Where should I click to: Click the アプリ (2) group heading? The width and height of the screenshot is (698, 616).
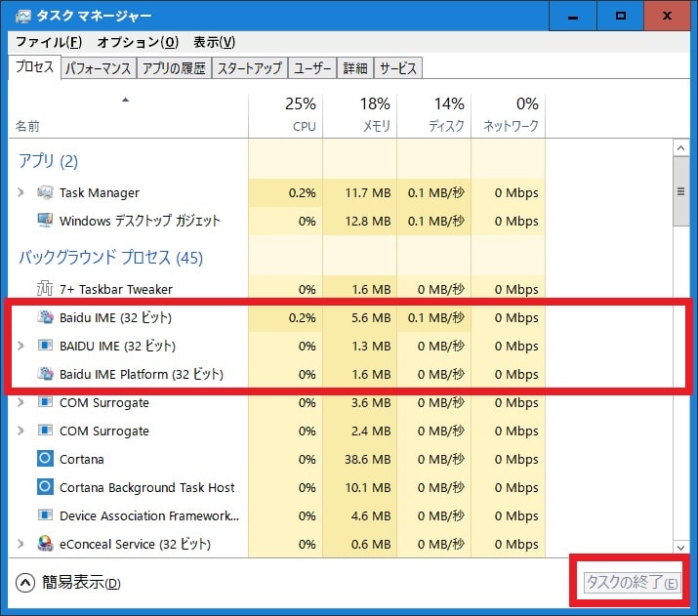point(48,161)
